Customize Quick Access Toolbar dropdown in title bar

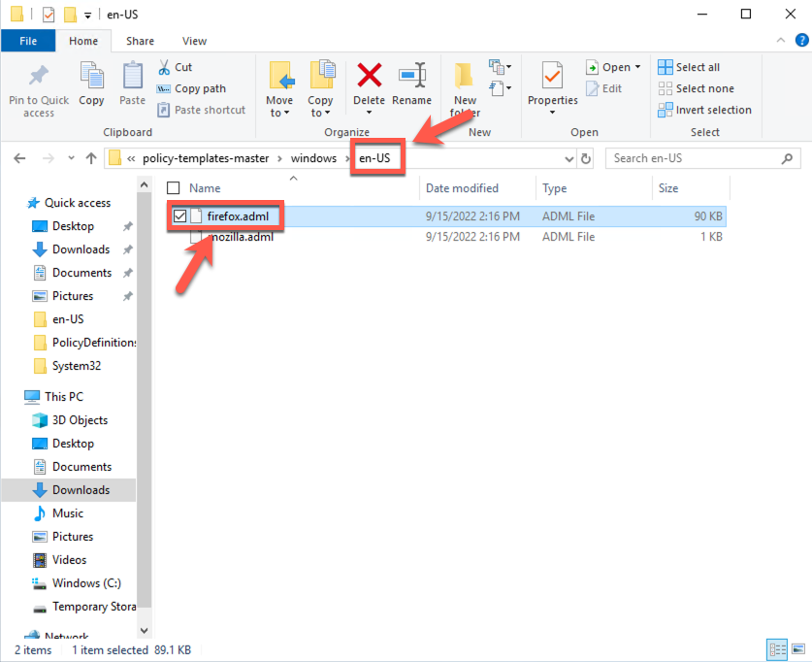coord(88,15)
